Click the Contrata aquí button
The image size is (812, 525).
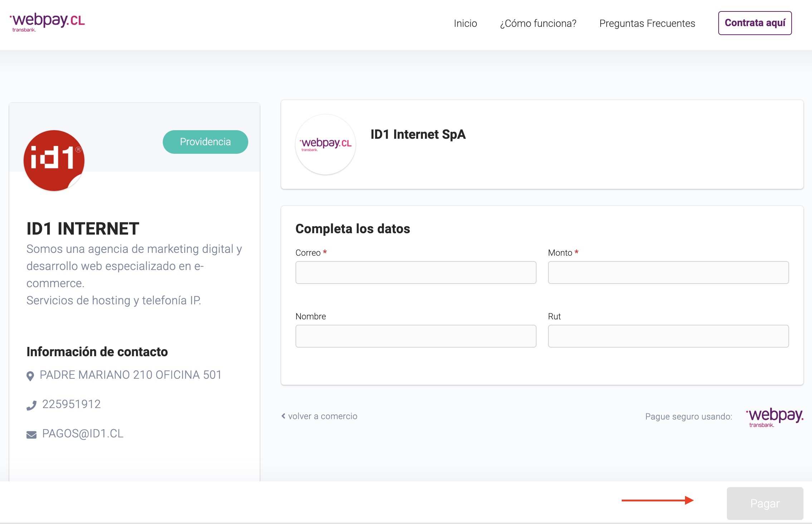pos(755,23)
